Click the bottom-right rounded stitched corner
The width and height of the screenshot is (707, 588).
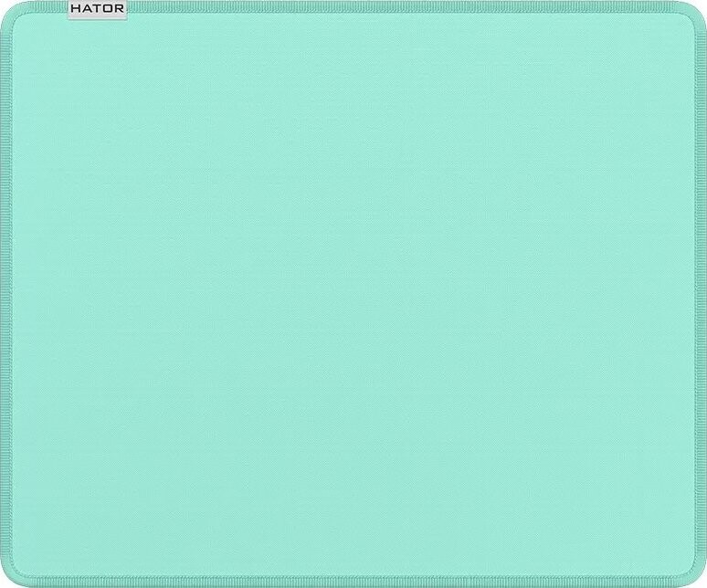pyautogui.click(x=693, y=574)
